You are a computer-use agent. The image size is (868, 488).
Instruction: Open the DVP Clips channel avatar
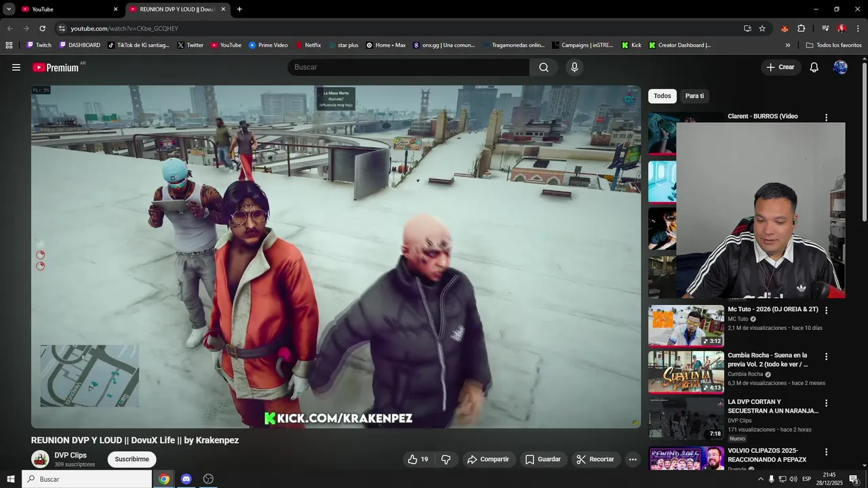tap(41, 460)
